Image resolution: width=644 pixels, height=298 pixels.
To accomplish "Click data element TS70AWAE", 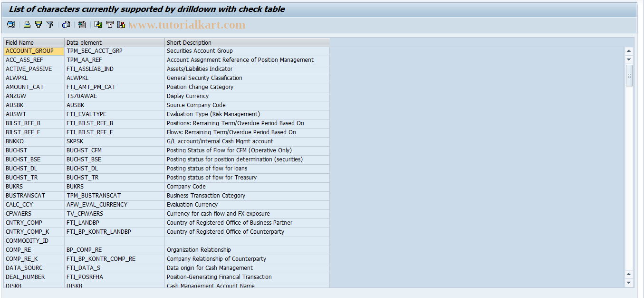I will point(82,96).
